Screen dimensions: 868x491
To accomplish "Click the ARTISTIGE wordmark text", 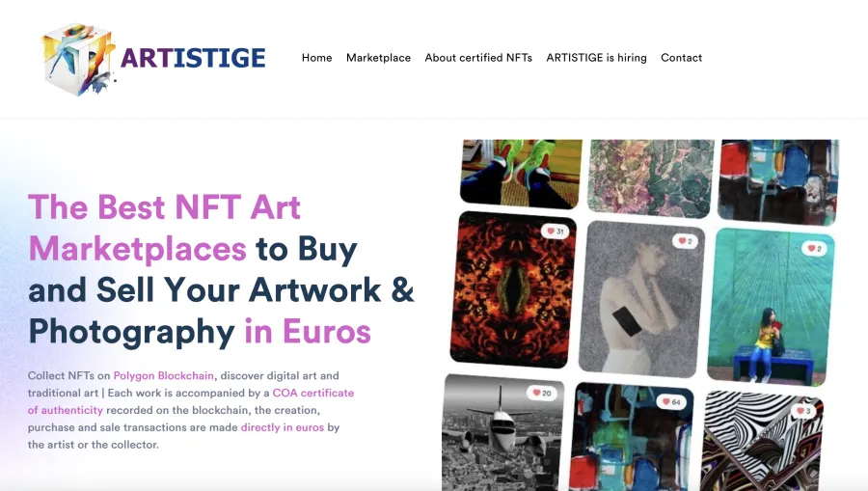I will click(193, 58).
